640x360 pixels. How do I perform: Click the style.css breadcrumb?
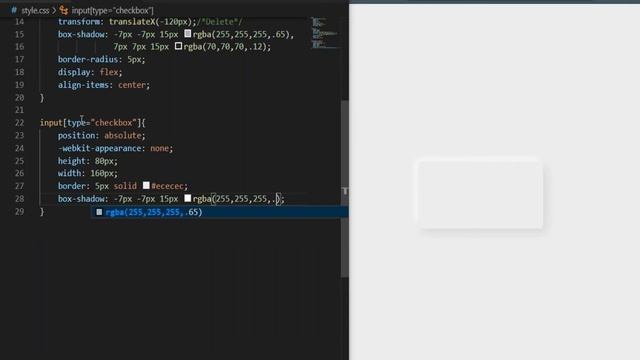[35, 10]
